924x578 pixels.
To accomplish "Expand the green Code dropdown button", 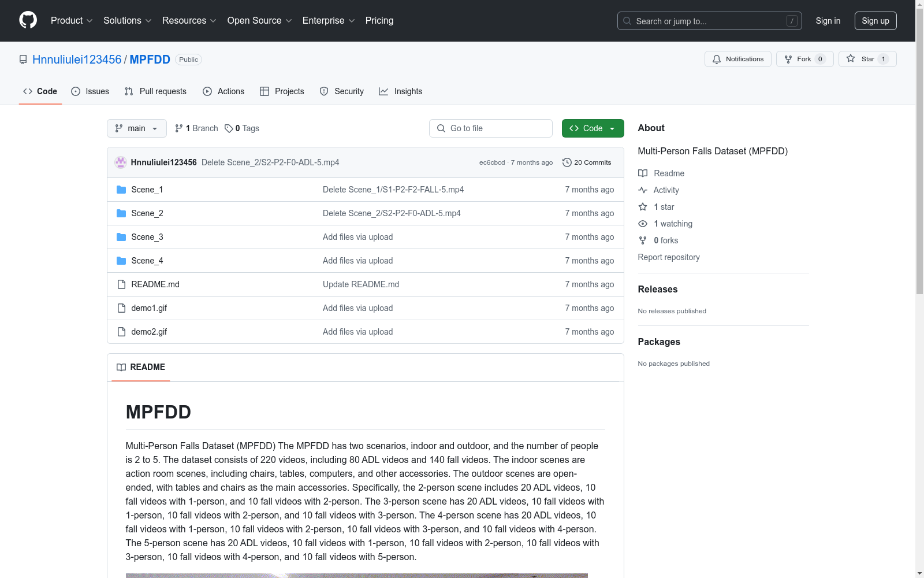I will coord(593,128).
